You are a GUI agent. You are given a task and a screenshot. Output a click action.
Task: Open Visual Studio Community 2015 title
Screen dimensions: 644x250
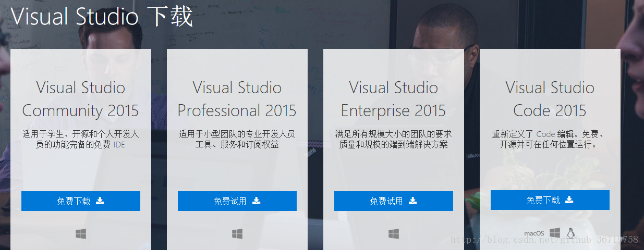click(81, 99)
